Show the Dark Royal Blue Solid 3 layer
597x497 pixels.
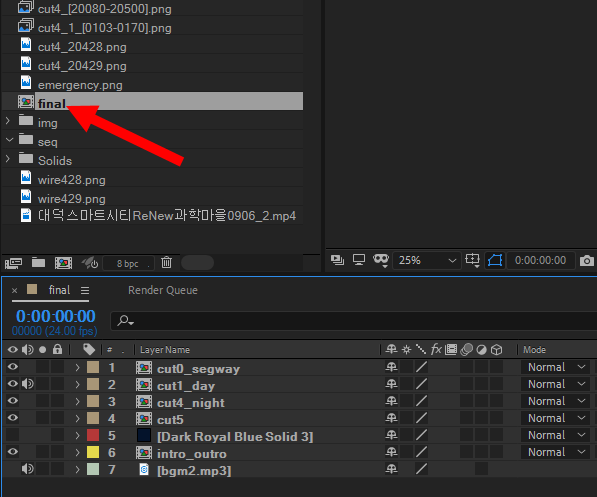[x=13, y=435]
